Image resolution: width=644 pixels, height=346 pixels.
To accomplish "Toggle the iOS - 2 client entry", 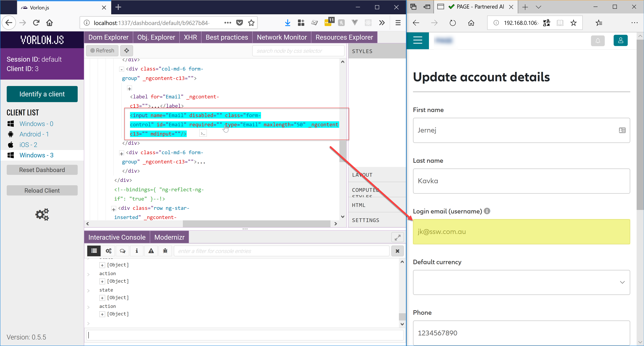I will [x=29, y=145].
